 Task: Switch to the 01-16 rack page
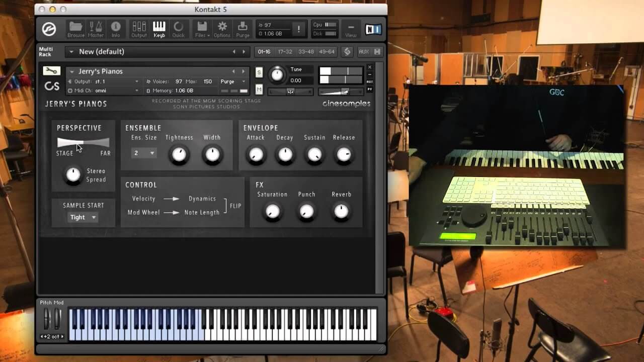[x=264, y=52]
